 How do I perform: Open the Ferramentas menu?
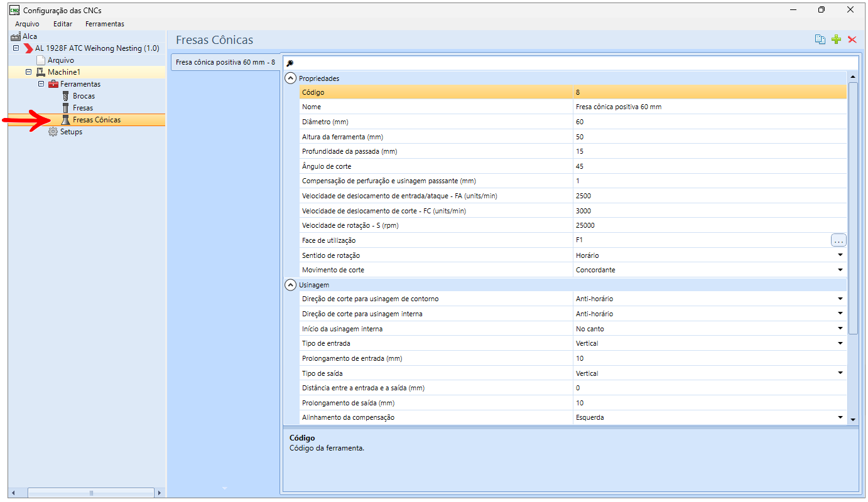coord(105,24)
